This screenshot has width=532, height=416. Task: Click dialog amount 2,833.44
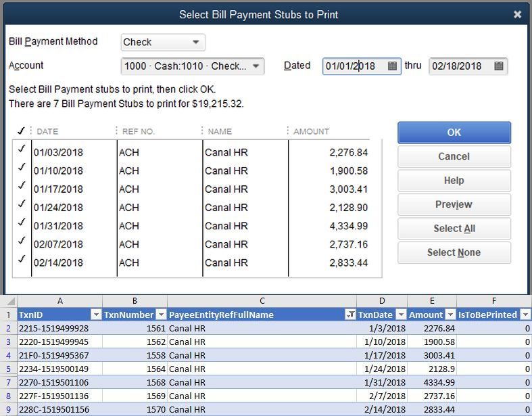click(348, 262)
